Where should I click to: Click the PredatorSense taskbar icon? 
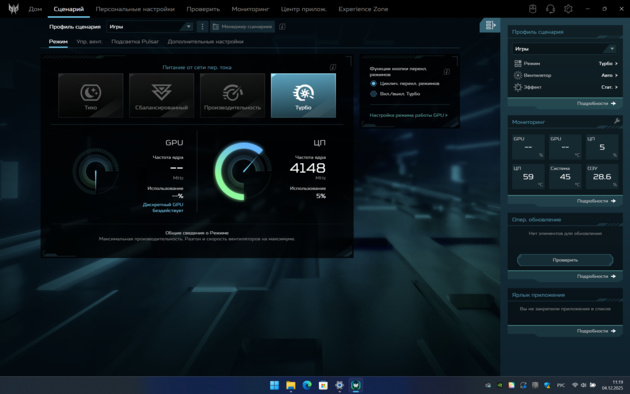click(356, 385)
